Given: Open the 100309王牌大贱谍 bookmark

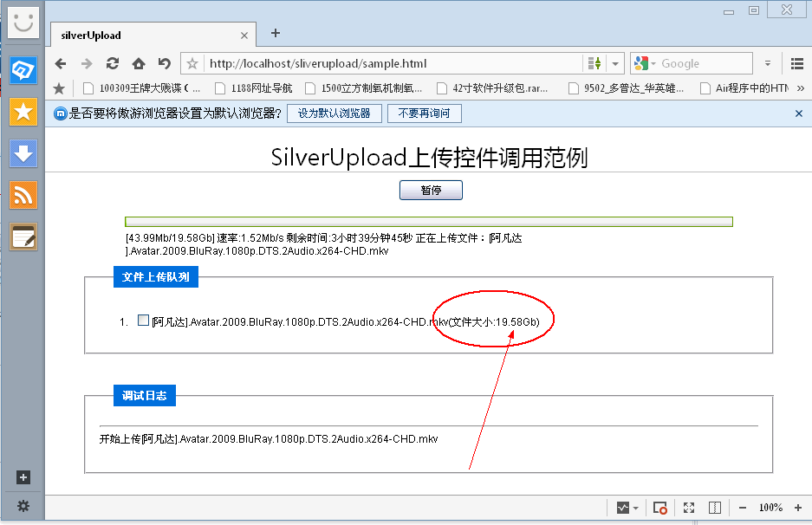Looking at the screenshot, I should point(142,88).
